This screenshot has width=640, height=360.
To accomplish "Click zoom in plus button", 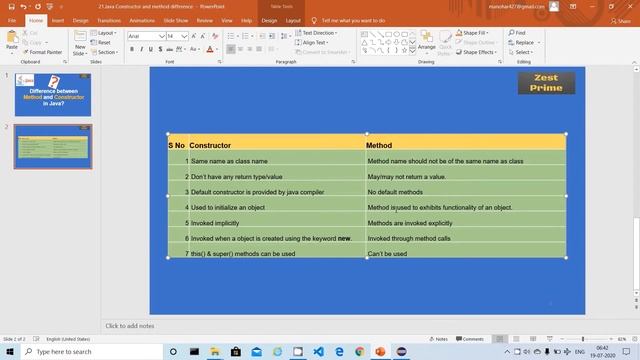I will pos(611,339).
